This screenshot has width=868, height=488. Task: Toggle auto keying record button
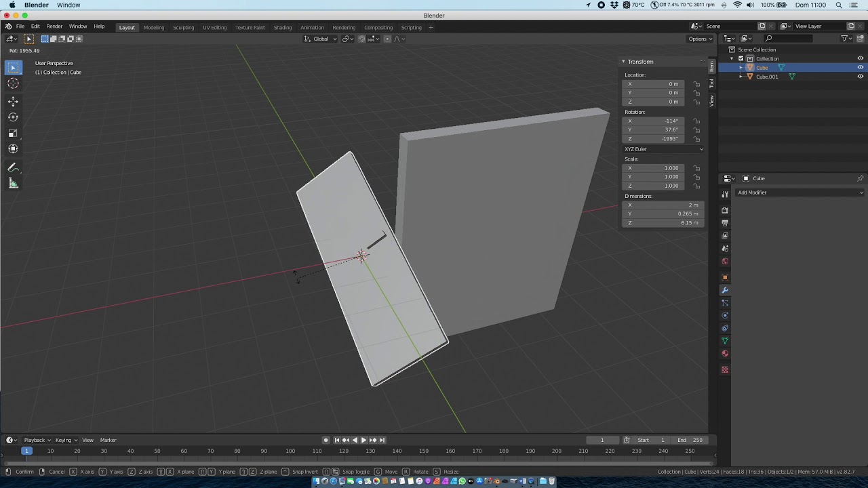point(325,440)
